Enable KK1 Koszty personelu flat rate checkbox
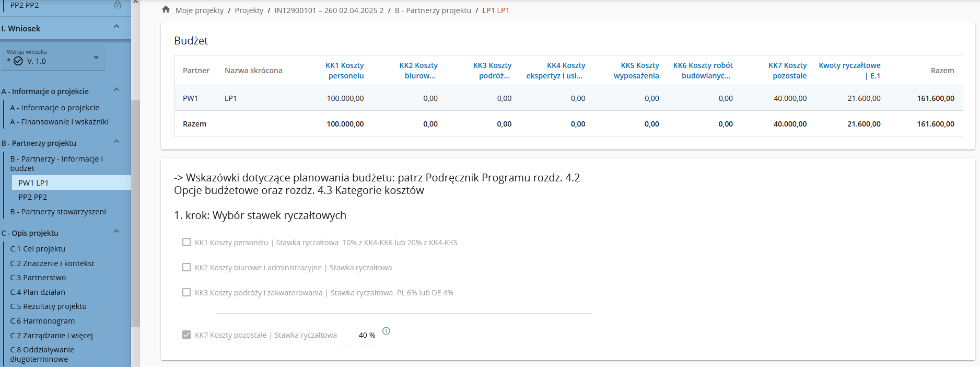Viewport: 980px width, 367px height. [x=186, y=242]
